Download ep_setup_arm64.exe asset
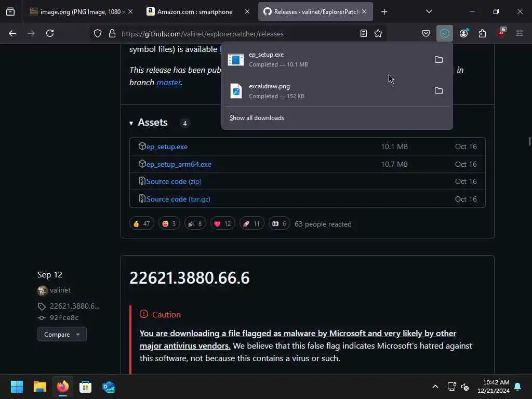The height and width of the screenshot is (399, 532). [x=179, y=164]
